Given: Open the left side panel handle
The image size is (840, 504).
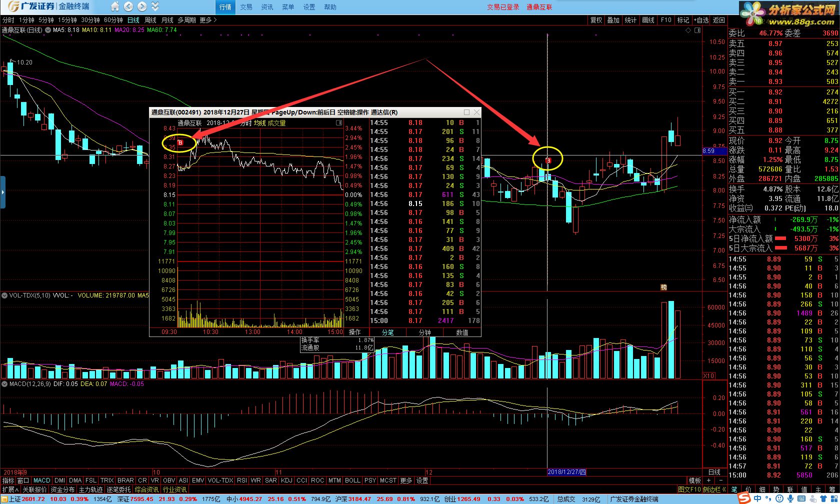Looking at the screenshot, I should tap(2, 191).
